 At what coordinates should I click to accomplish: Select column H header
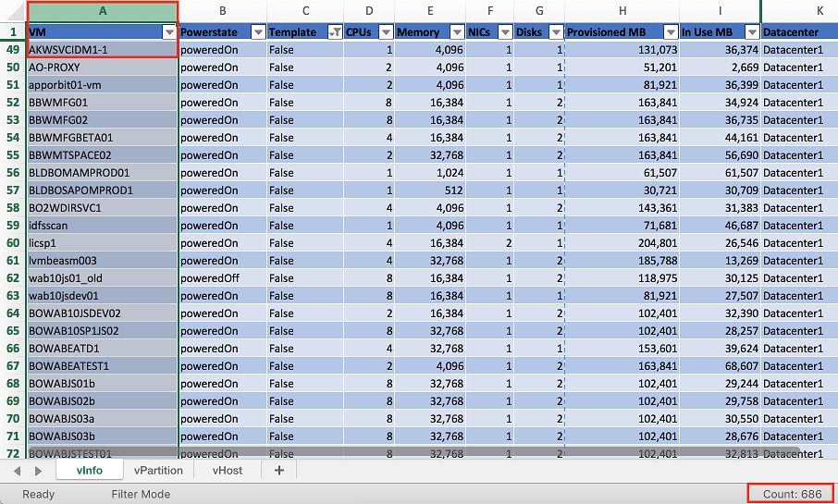622,11
